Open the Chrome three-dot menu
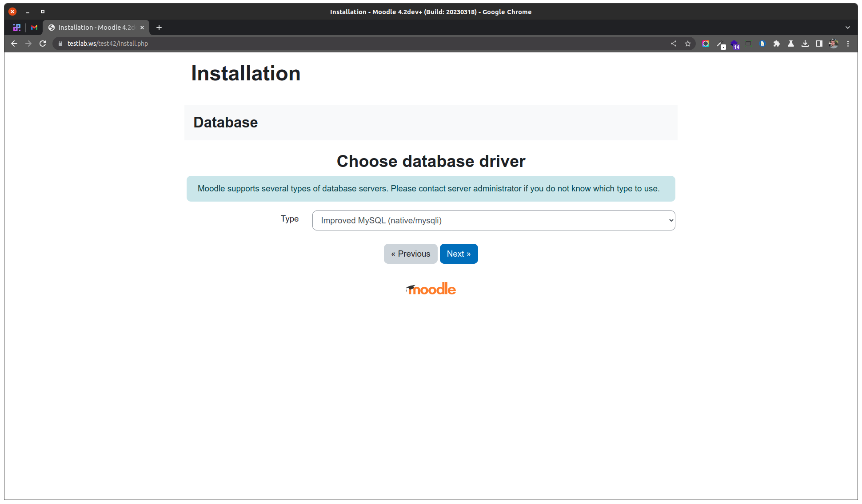The width and height of the screenshot is (862, 504). point(848,44)
